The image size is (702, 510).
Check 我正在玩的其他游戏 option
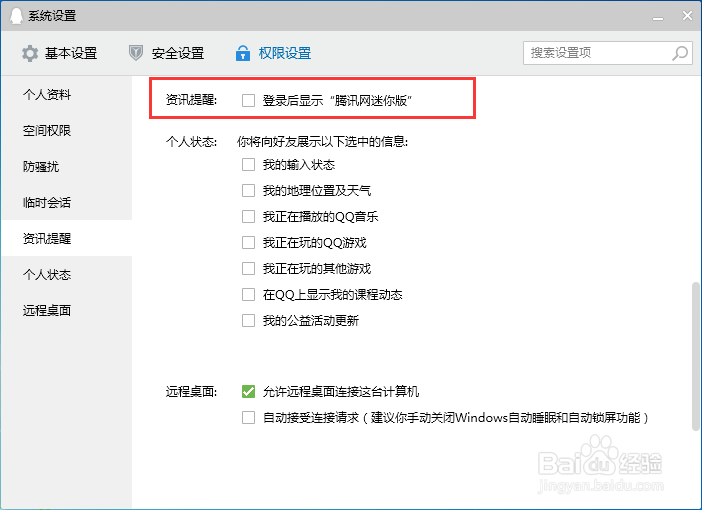[248, 269]
